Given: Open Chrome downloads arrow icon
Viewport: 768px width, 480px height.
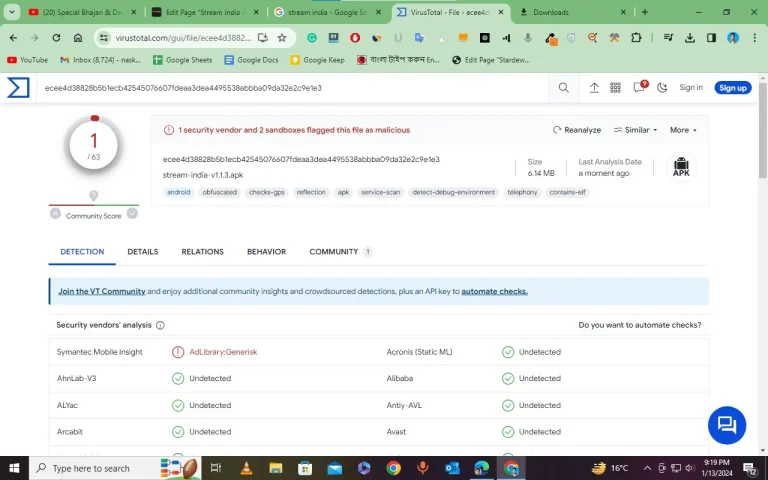Looking at the screenshot, I should tap(690, 38).
